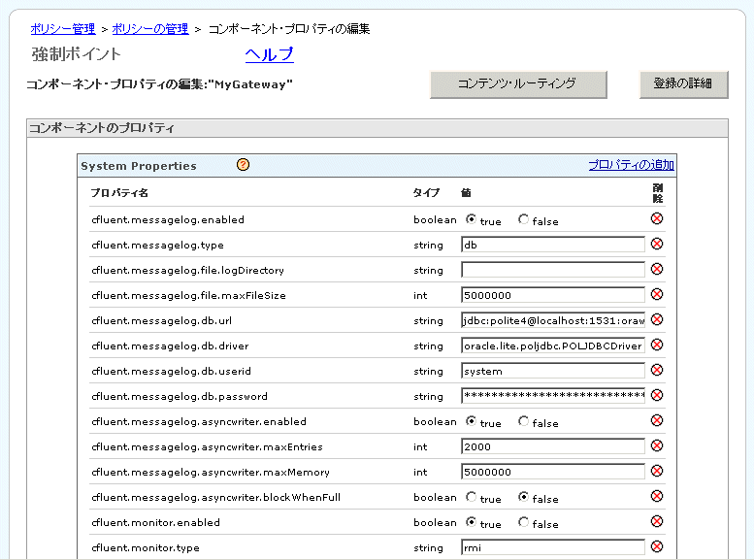The width and height of the screenshot is (754, 560).
Task: Delete the cfluent.messagelog.file.logDirectory property
Action: [x=657, y=269]
